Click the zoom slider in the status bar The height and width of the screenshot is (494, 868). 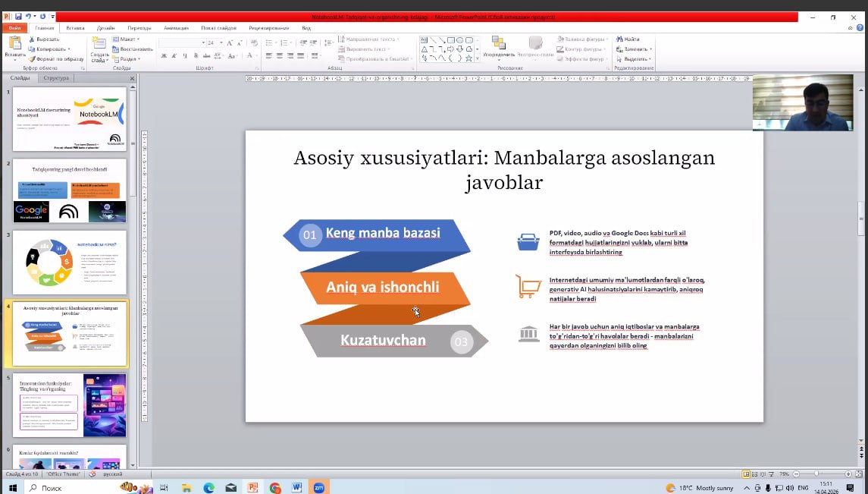click(x=817, y=474)
